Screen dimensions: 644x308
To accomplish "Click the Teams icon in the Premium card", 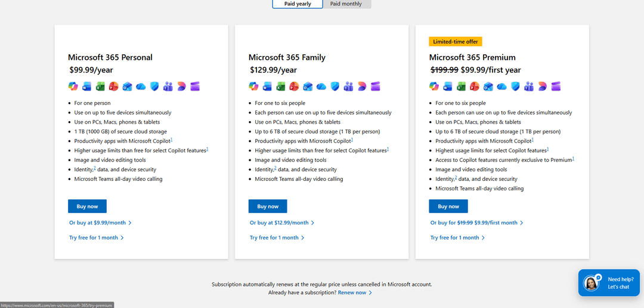I will [x=528, y=87].
